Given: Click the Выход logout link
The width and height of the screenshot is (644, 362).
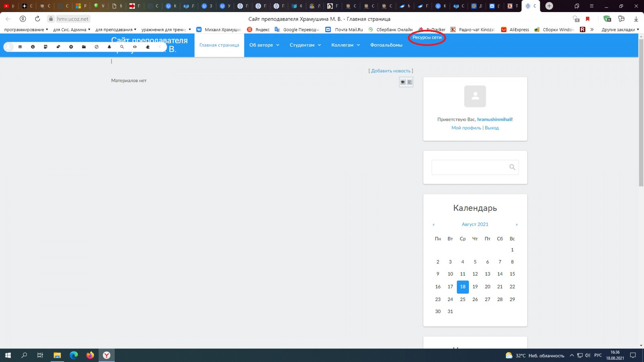Looking at the screenshot, I should pos(491,128).
